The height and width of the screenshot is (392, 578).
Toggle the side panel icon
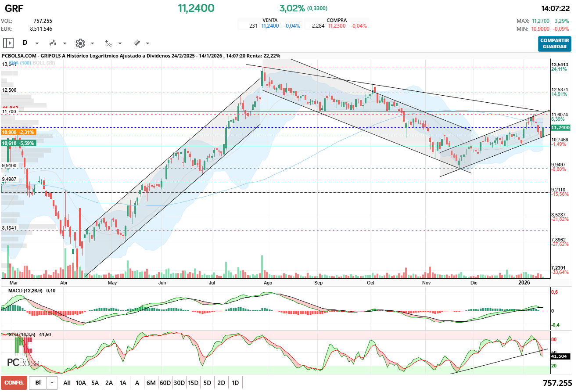pos(8,43)
